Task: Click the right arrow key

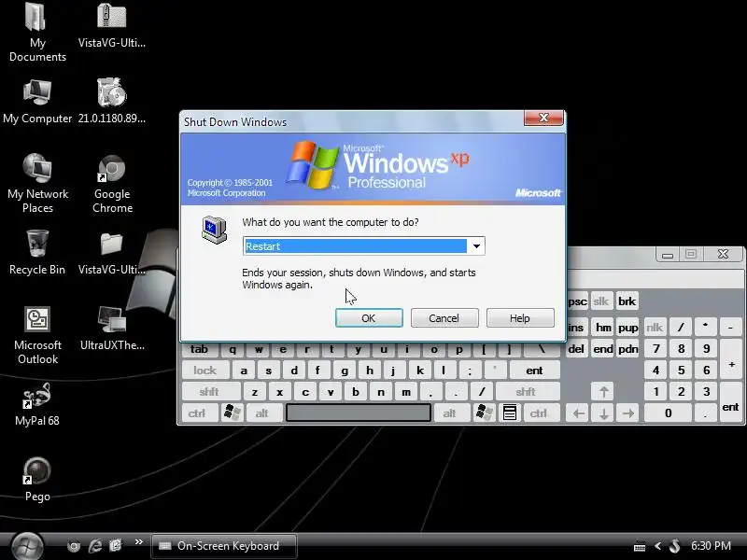Action: coord(628,413)
